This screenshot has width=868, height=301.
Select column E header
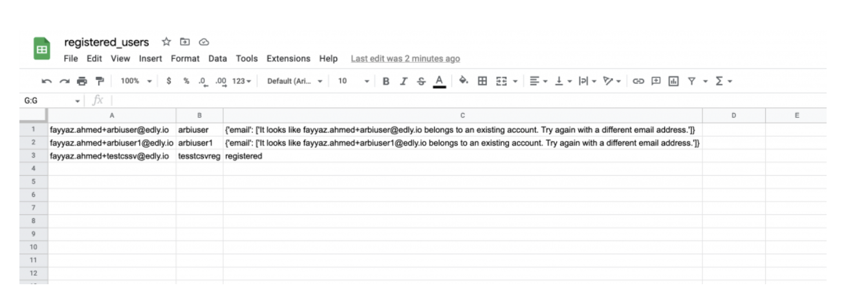coord(796,116)
